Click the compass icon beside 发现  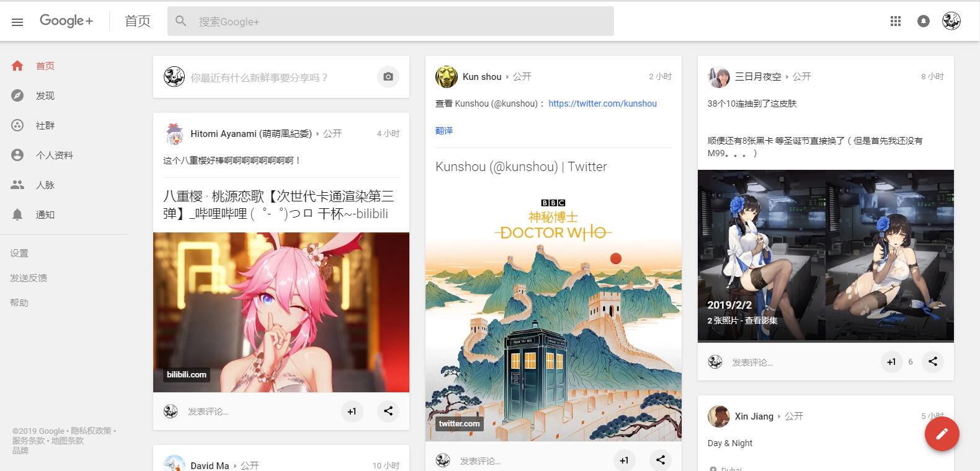pyautogui.click(x=17, y=95)
